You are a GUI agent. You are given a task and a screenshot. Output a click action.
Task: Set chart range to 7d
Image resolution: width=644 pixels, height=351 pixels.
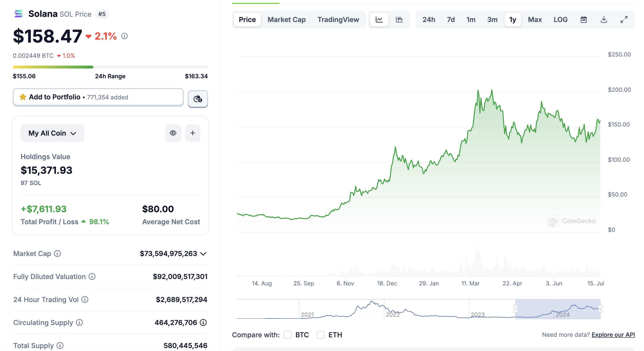tap(451, 20)
